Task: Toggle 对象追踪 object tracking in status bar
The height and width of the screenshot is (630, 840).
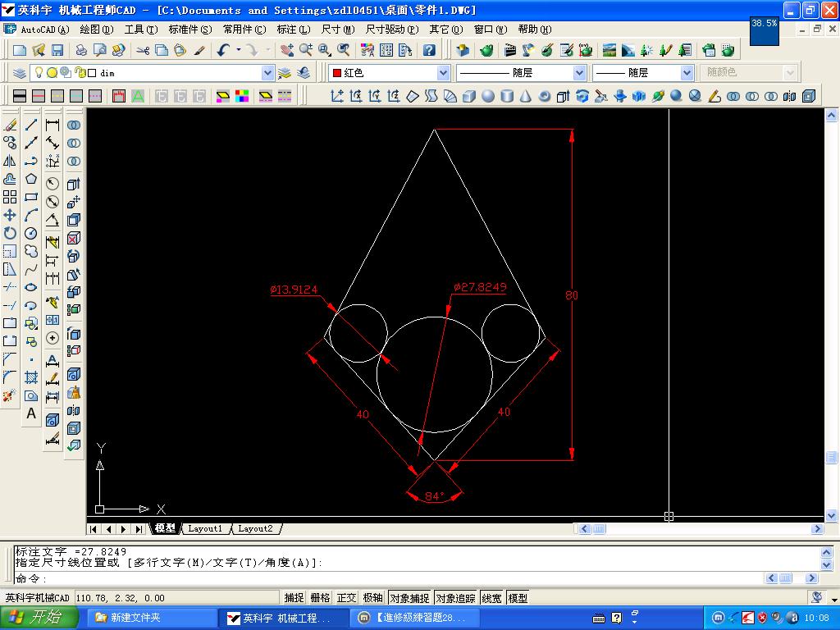Action: pyautogui.click(x=456, y=598)
